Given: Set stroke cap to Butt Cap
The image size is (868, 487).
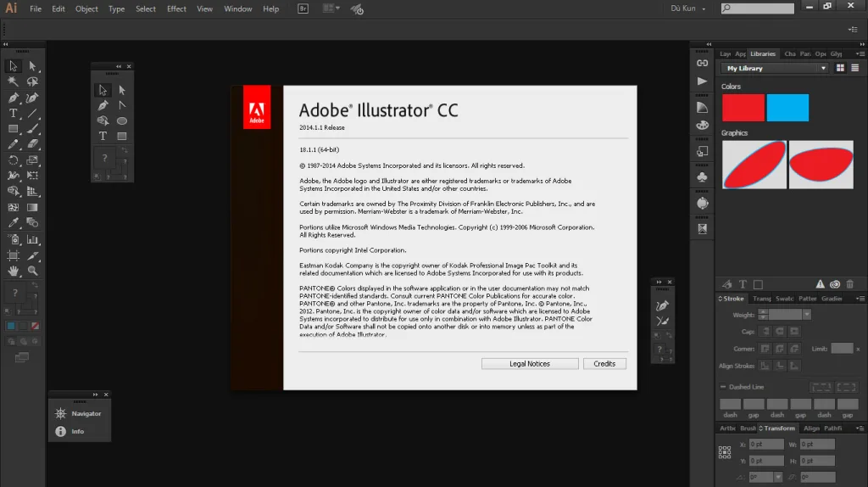Looking at the screenshot, I should 765,332.
